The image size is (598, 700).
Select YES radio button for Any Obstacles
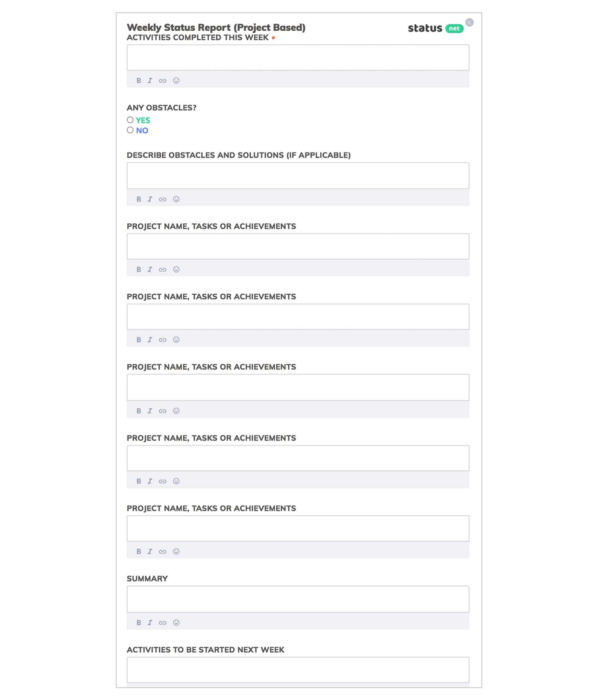click(x=130, y=120)
